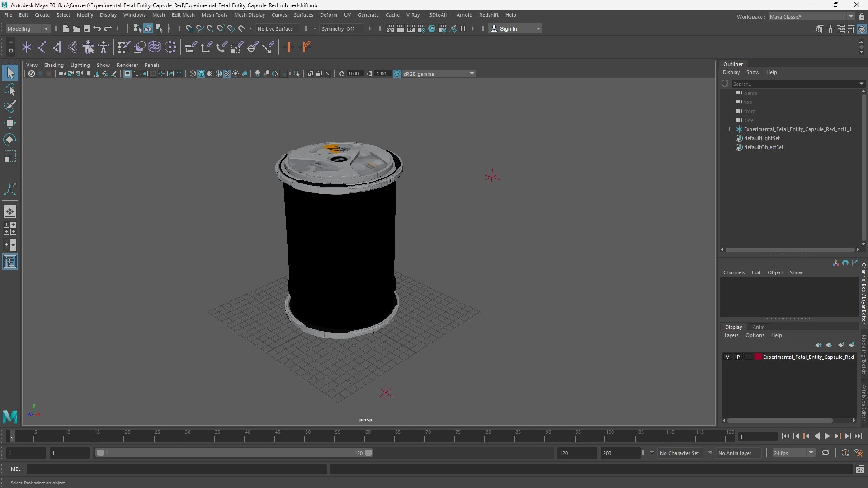Screen dimensions: 868x488
Task: Toggle the layer playback P box
Action: (738, 357)
